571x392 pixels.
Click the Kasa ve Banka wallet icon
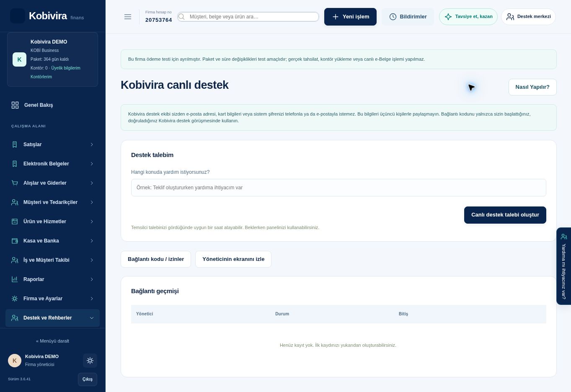click(x=15, y=241)
